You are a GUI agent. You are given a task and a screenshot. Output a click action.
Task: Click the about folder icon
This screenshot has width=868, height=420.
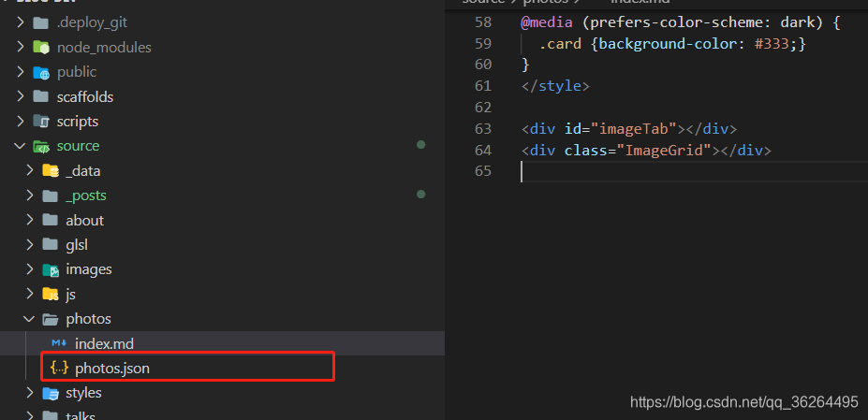pyautogui.click(x=51, y=220)
